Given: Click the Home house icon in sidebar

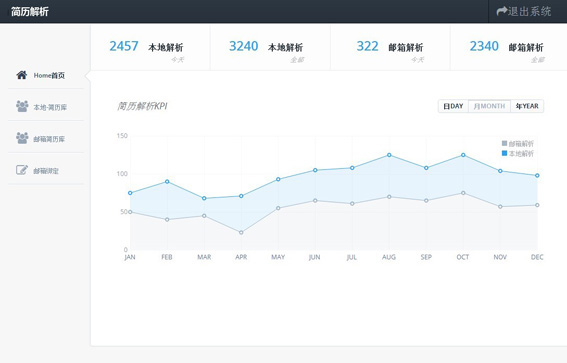Looking at the screenshot, I should [x=22, y=75].
